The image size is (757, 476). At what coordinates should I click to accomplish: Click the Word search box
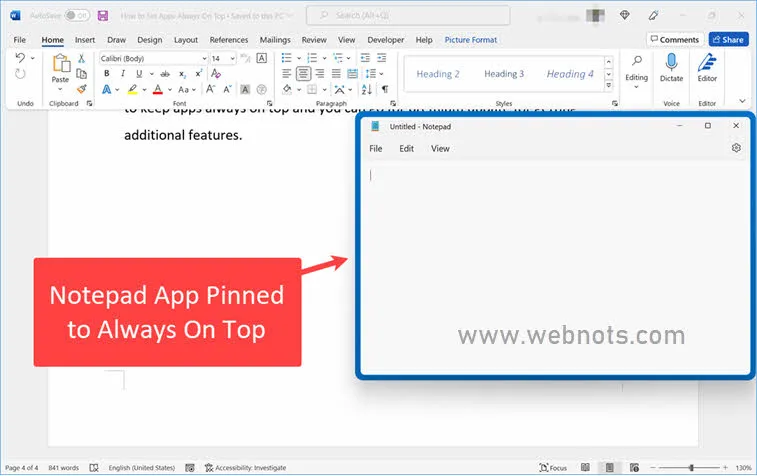(408, 15)
